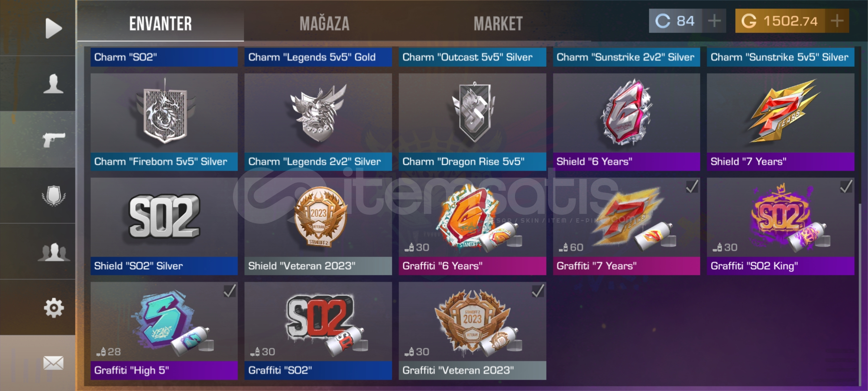868x391 pixels.
Task: Switch to the MAĞAZA tab
Action: pos(324,24)
